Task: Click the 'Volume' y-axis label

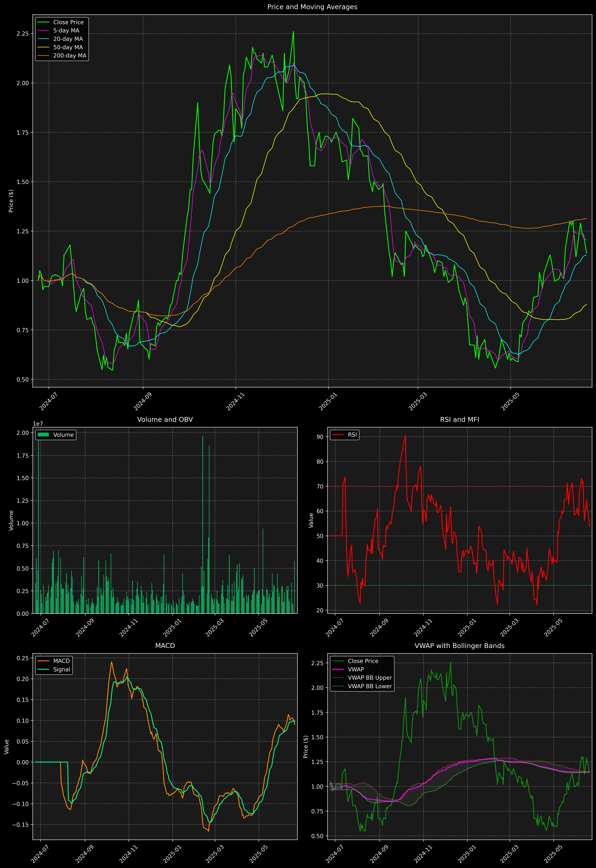Action: 11,520
